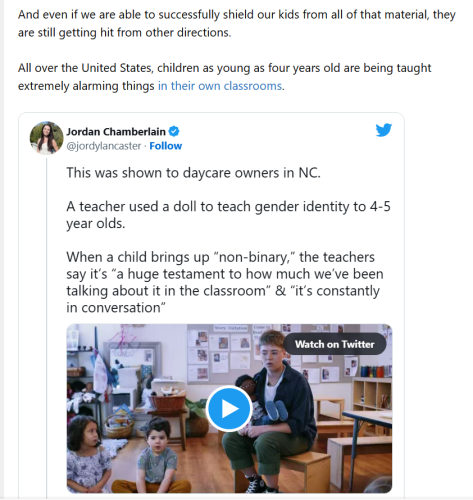Viewport: 473px width, 500px height.
Task: Click the blue verified badge icon
Action: (x=174, y=131)
